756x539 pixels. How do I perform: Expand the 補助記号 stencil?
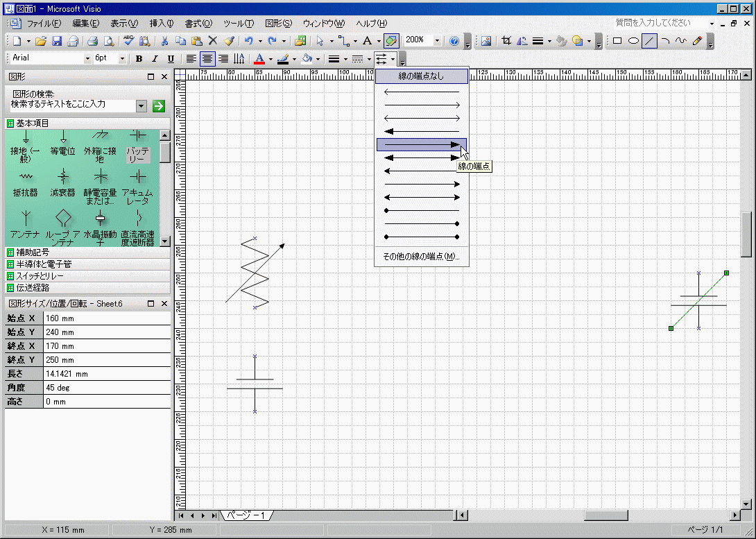click(33, 252)
